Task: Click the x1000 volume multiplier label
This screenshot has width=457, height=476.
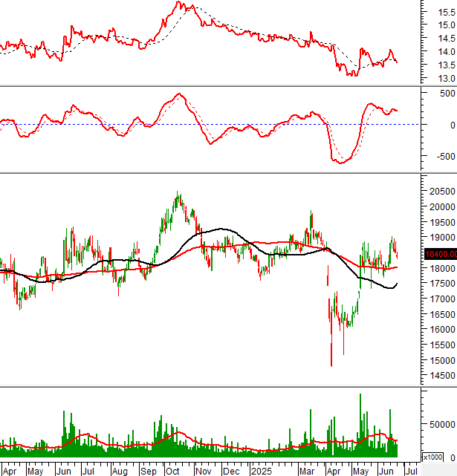Action: [432, 457]
